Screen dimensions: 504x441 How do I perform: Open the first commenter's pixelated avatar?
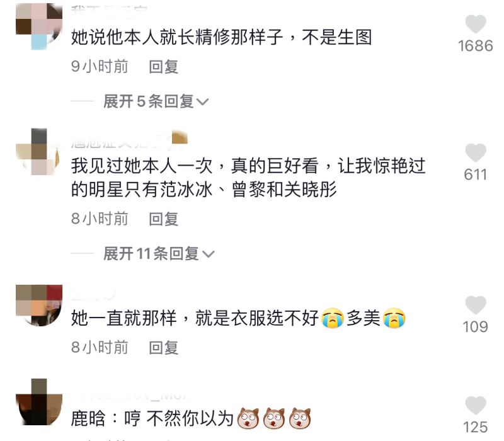pyautogui.click(x=39, y=26)
